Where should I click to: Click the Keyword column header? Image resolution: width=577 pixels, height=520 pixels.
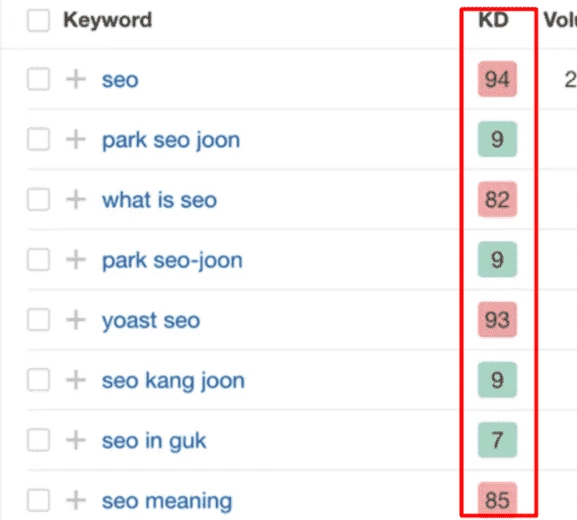coord(107,20)
